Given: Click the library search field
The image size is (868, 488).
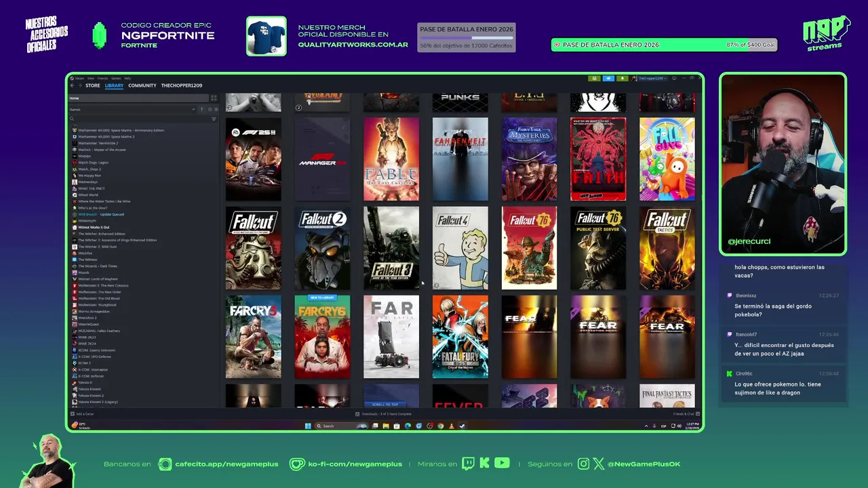Looking at the screenshot, I should click(x=139, y=119).
